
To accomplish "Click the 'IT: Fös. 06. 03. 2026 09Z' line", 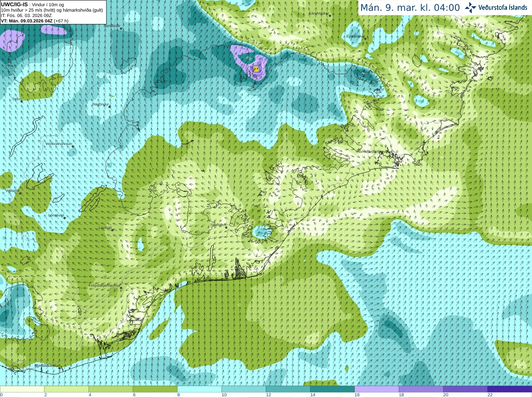I will point(26,15).
